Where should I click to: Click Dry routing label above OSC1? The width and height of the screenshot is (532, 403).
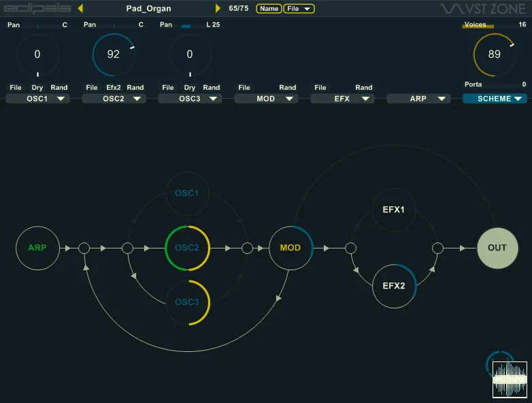coord(37,88)
